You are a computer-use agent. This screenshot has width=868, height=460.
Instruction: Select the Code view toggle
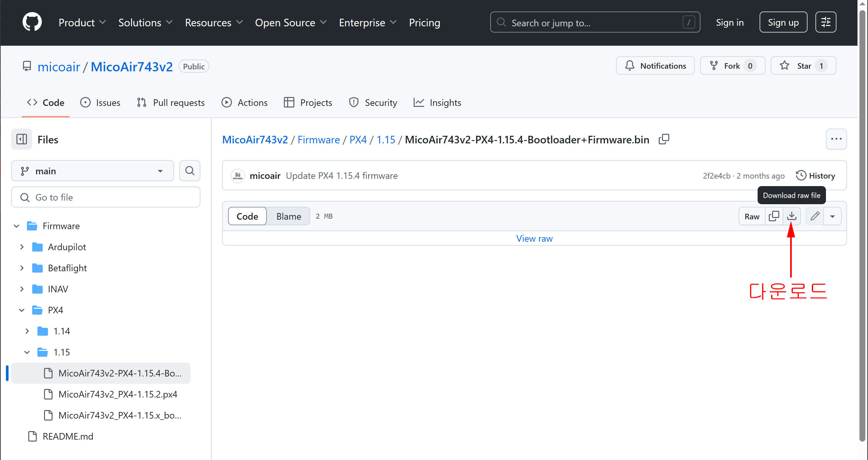coord(247,216)
